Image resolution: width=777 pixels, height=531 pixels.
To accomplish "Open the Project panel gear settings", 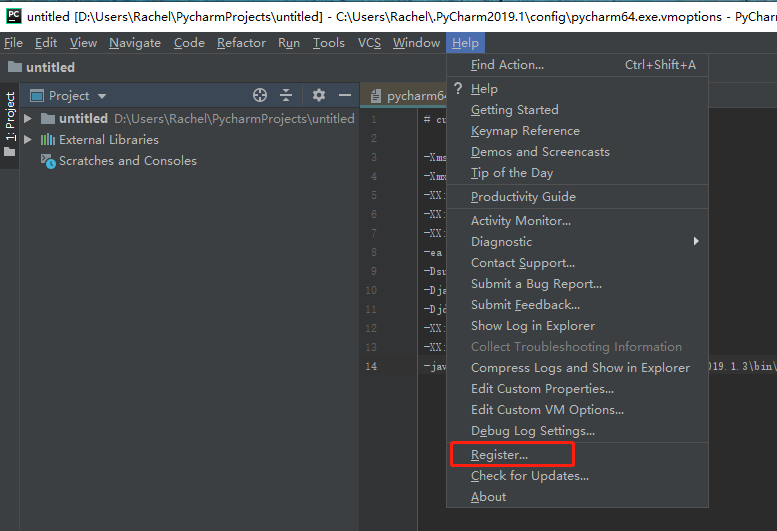I will [x=319, y=95].
